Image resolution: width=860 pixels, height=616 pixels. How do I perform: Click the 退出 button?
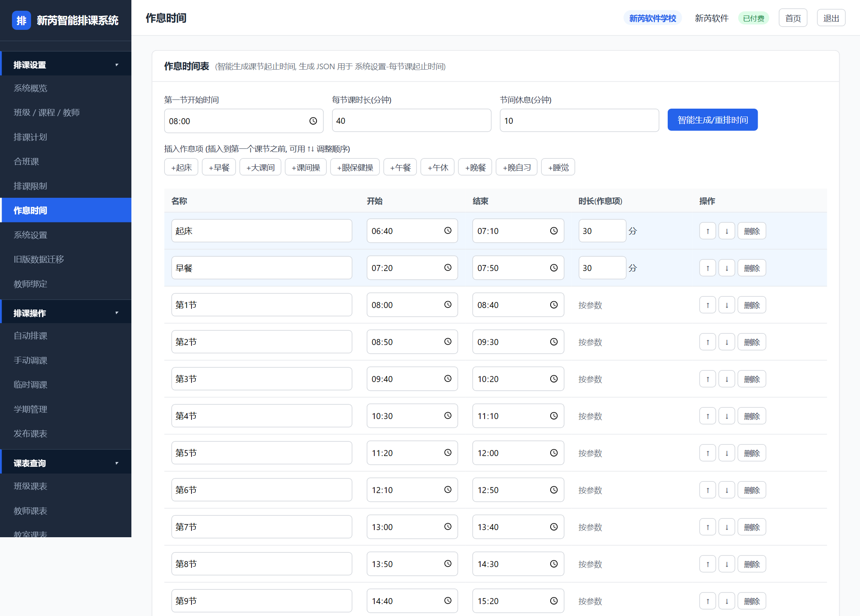coord(831,18)
